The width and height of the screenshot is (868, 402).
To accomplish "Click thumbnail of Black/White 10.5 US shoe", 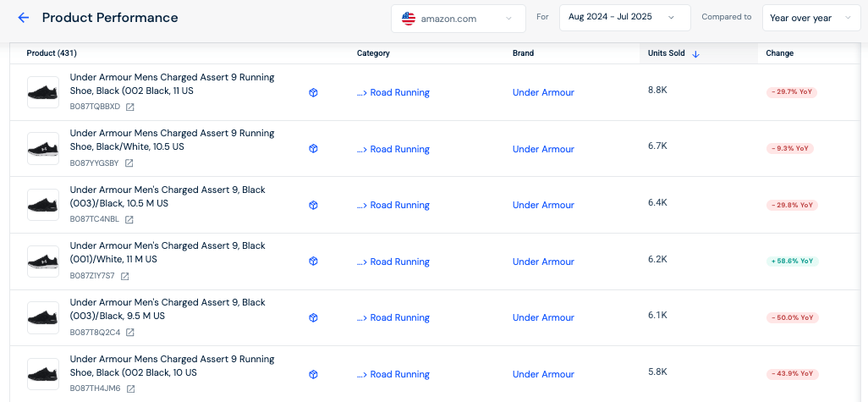I will tap(43, 149).
